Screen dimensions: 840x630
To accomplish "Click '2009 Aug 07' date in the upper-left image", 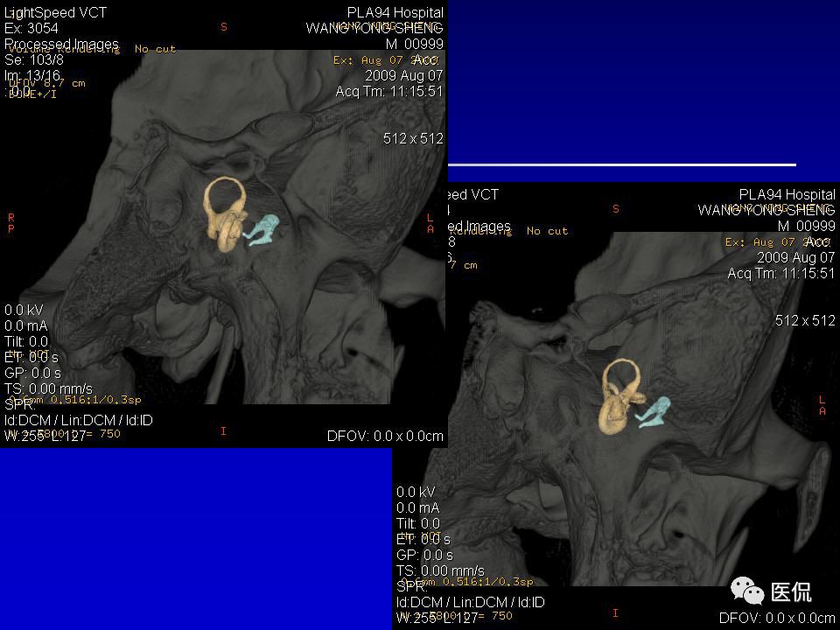I will point(404,75).
